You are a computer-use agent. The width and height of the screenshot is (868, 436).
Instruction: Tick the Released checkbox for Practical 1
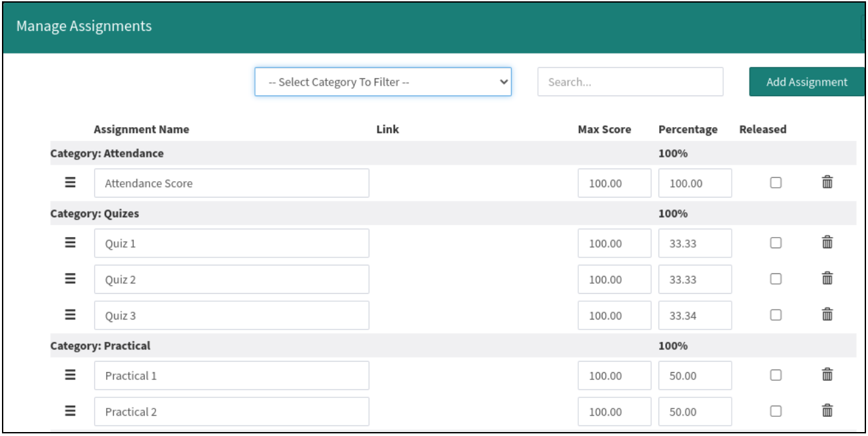click(776, 375)
